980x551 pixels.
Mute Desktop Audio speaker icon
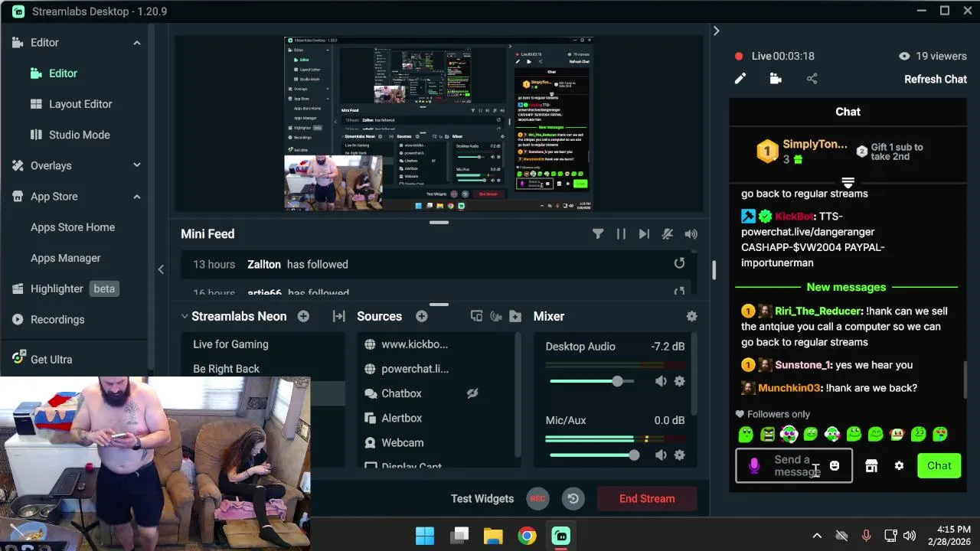(x=661, y=381)
